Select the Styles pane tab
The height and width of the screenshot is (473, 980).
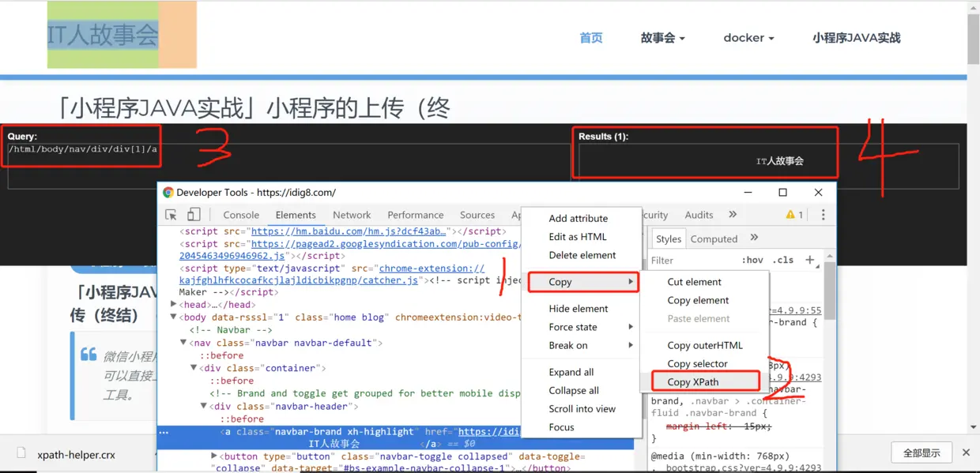pyautogui.click(x=668, y=238)
